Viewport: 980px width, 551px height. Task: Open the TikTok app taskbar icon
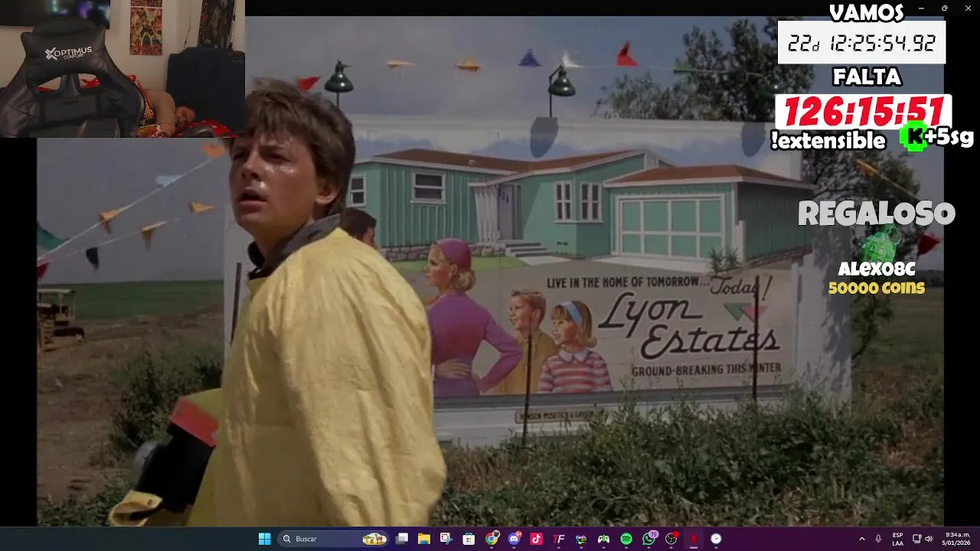pos(536,539)
